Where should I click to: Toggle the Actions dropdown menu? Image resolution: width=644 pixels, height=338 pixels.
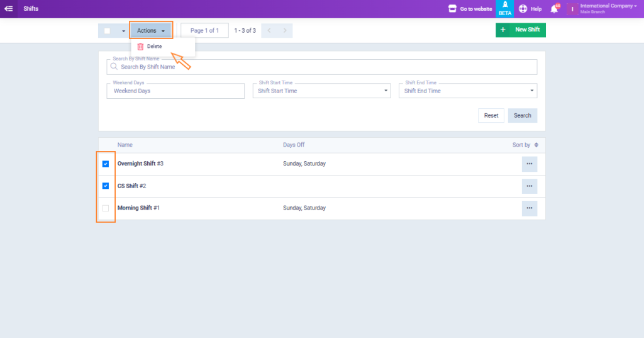[x=151, y=31]
